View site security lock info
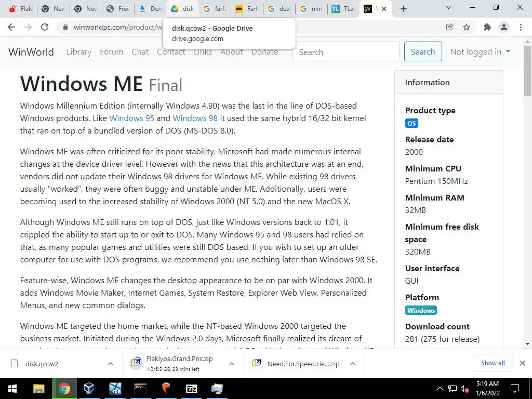 coord(66,27)
